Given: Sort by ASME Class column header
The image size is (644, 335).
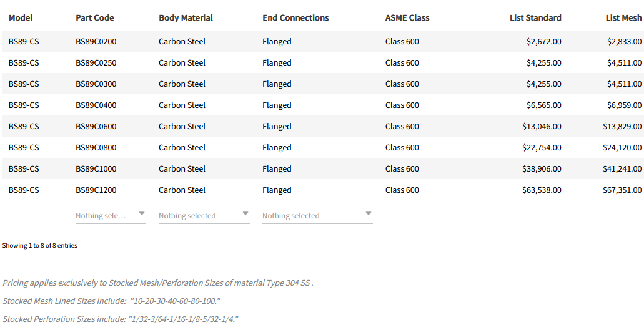Looking at the screenshot, I should coord(407,18).
